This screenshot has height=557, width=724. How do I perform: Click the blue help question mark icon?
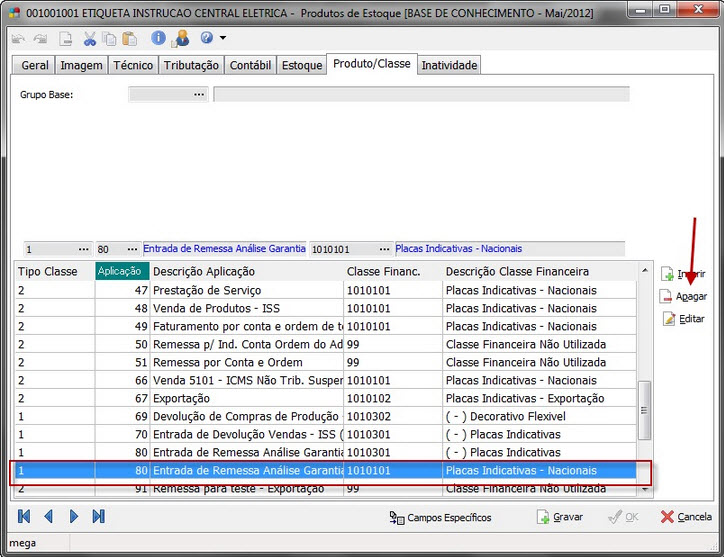pos(206,39)
